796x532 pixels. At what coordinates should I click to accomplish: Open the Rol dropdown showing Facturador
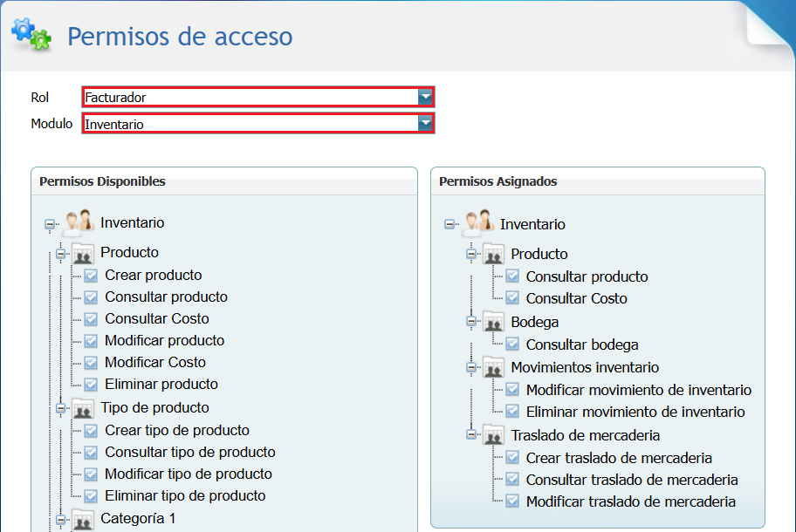pyautogui.click(x=425, y=97)
